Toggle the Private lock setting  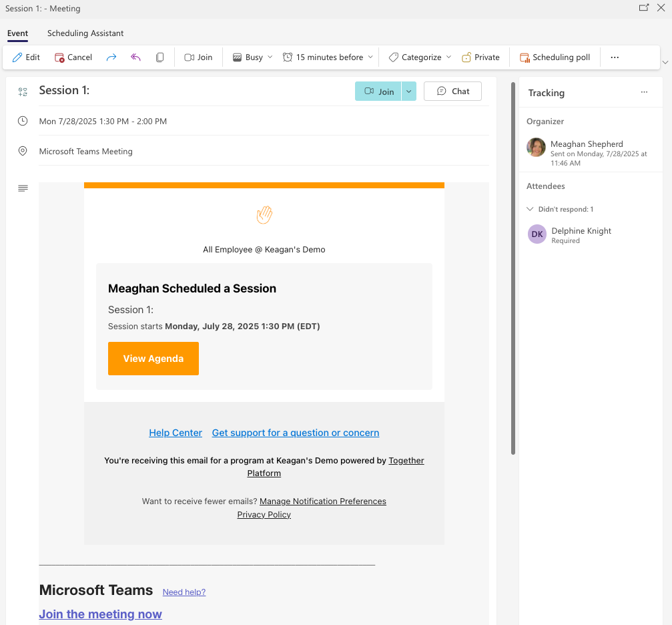[480, 57]
